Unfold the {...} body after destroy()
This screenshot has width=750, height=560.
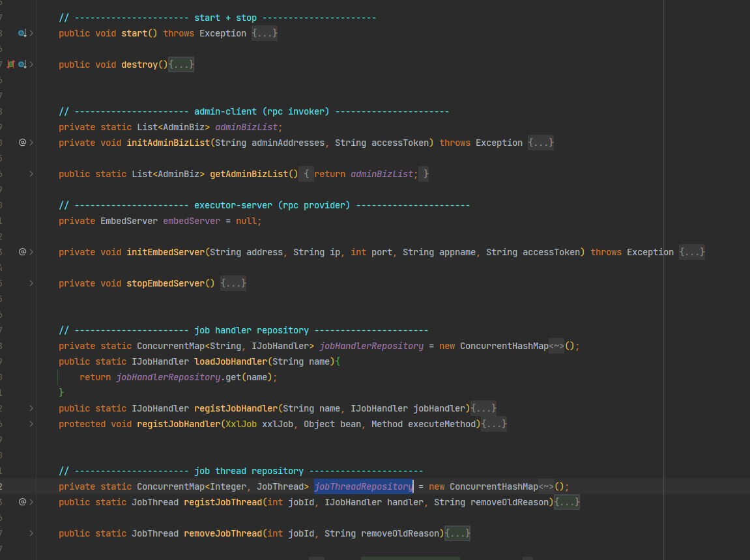pos(181,64)
